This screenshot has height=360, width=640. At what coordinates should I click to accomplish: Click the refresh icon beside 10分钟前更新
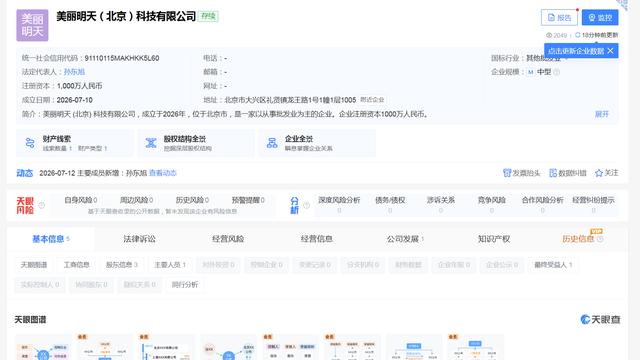pyautogui.click(x=578, y=35)
